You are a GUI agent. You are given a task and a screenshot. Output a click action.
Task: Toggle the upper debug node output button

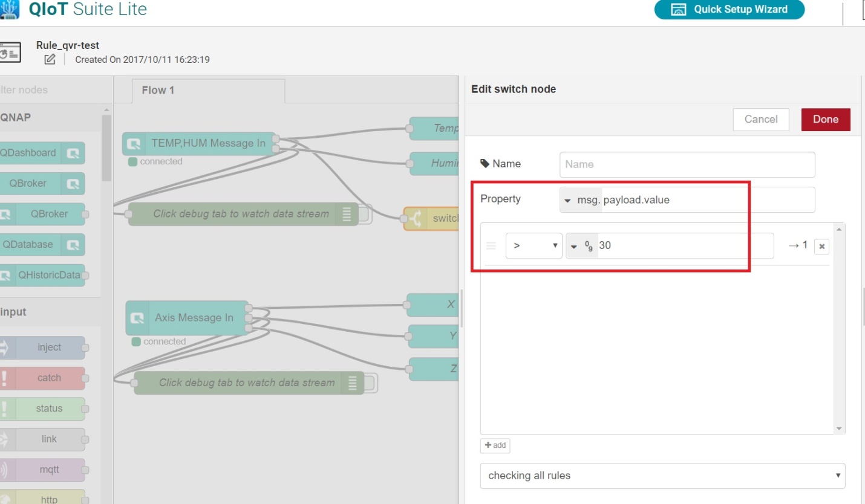tap(365, 214)
